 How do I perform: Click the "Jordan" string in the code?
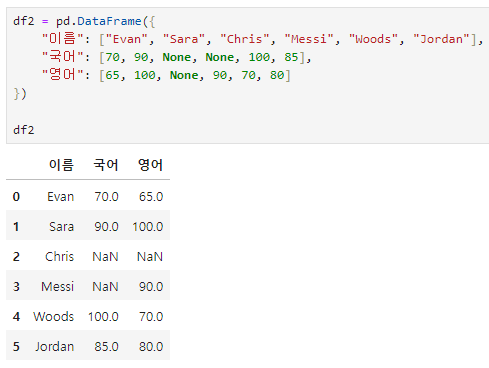tap(441, 39)
